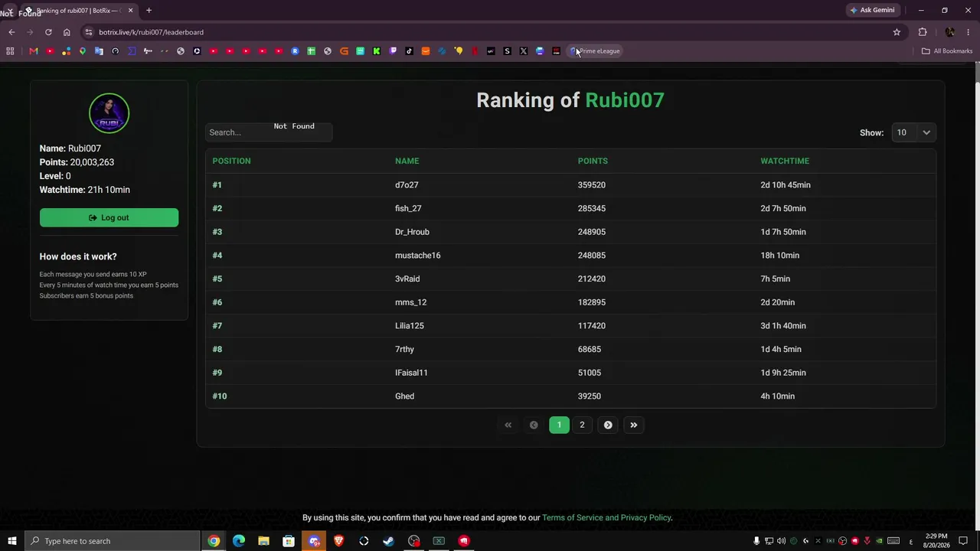Open the All Bookmarks folder
The width and height of the screenshot is (980, 551).
pos(947,51)
